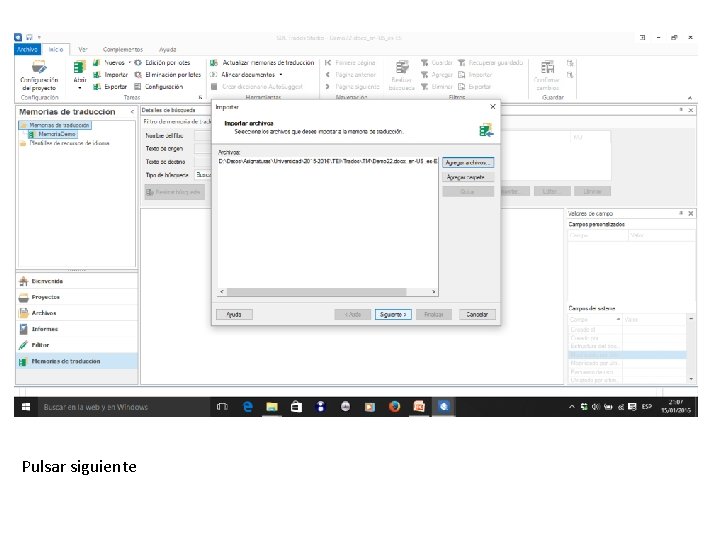The width and height of the screenshot is (720, 540).
Task: Click Cancelar in Importar dialog
Action: [x=477, y=315]
